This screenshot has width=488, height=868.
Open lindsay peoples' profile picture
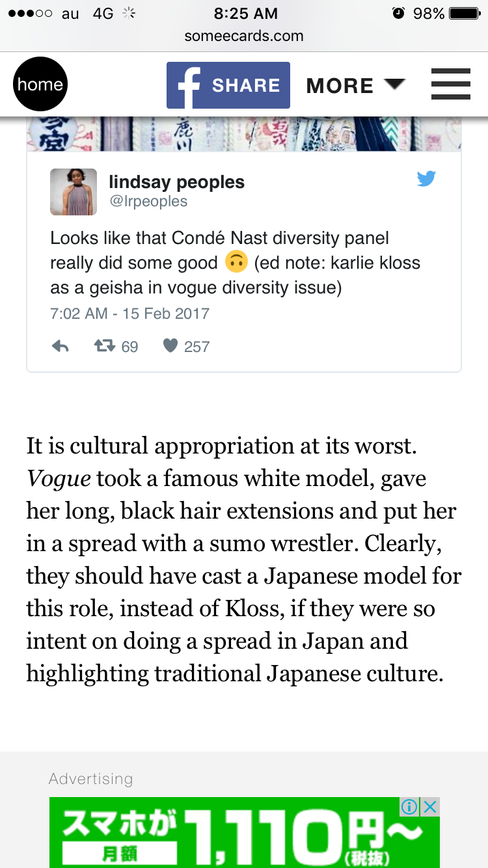click(x=74, y=192)
